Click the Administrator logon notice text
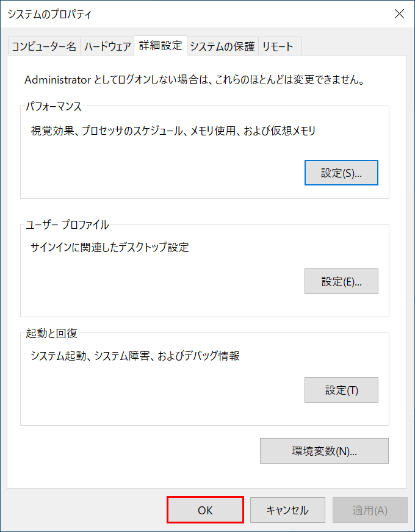 195,81
